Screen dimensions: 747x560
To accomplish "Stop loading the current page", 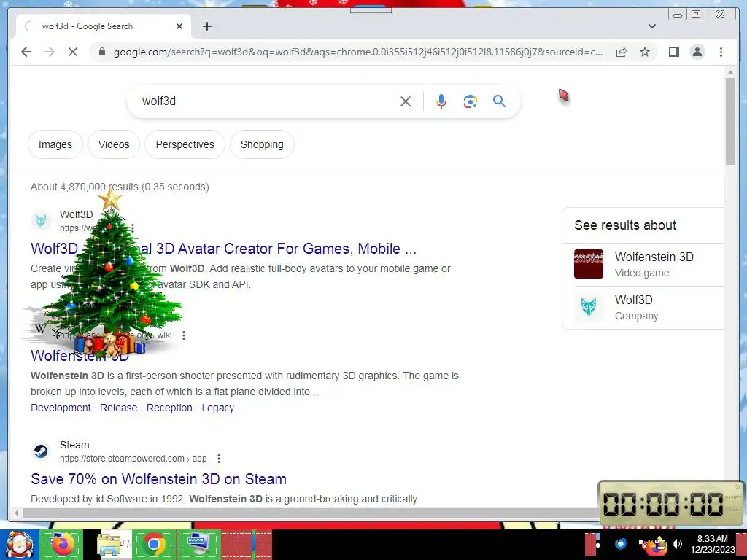I will [x=73, y=52].
